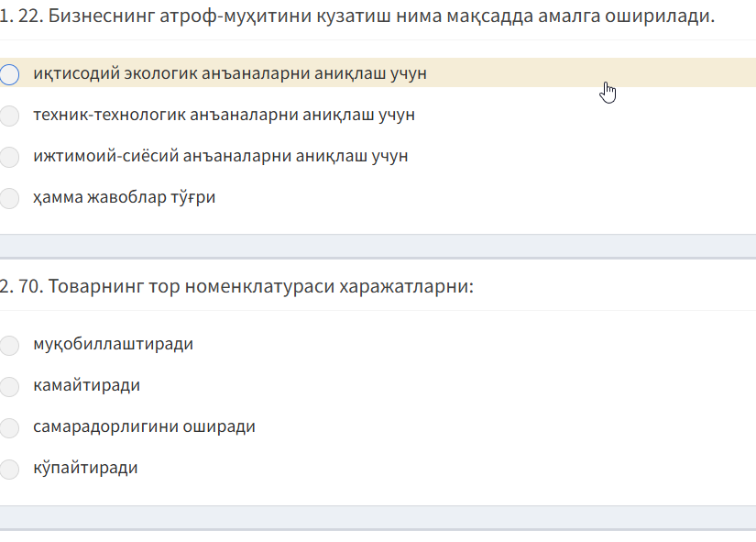The height and width of the screenshot is (542, 756).
Task: Click answer text 'иқтисодий экологик анъаналарни аниқлаш учун'
Action: pyautogui.click(x=229, y=73)
